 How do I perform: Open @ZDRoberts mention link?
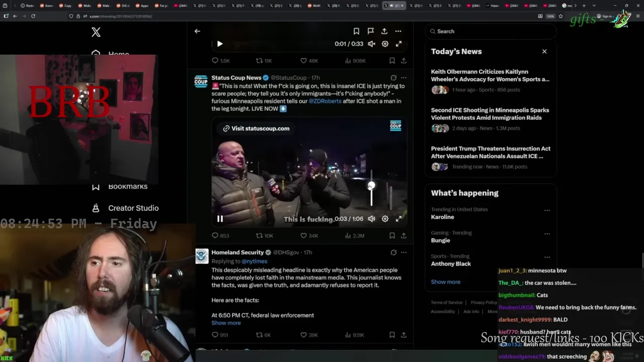point(325,101)
